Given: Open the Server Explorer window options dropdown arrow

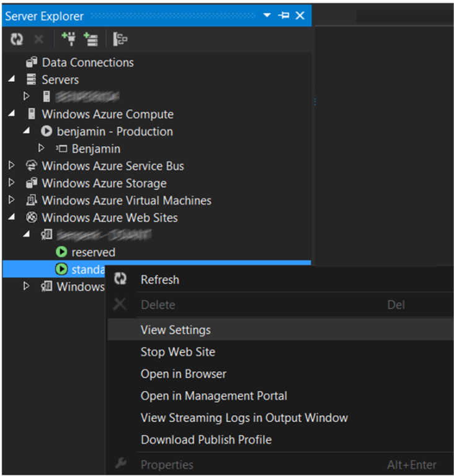Looking at the screenshot, I should tap(267, 15).
